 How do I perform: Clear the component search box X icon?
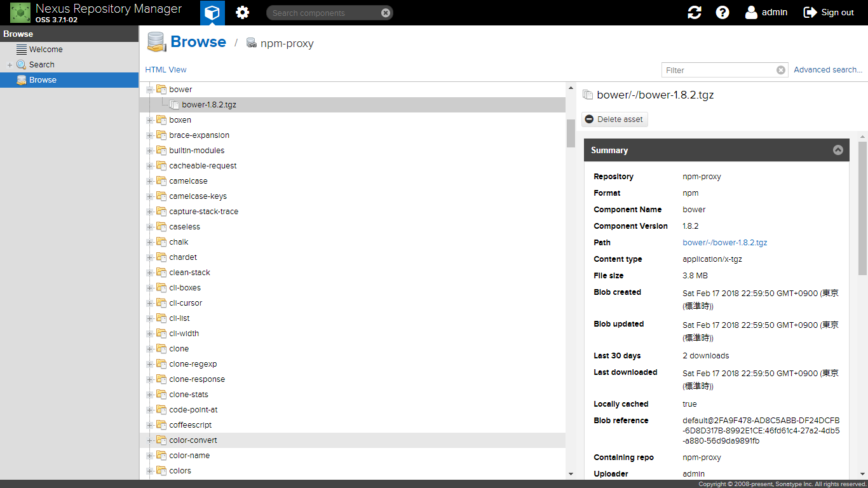[x=386, y=13]
